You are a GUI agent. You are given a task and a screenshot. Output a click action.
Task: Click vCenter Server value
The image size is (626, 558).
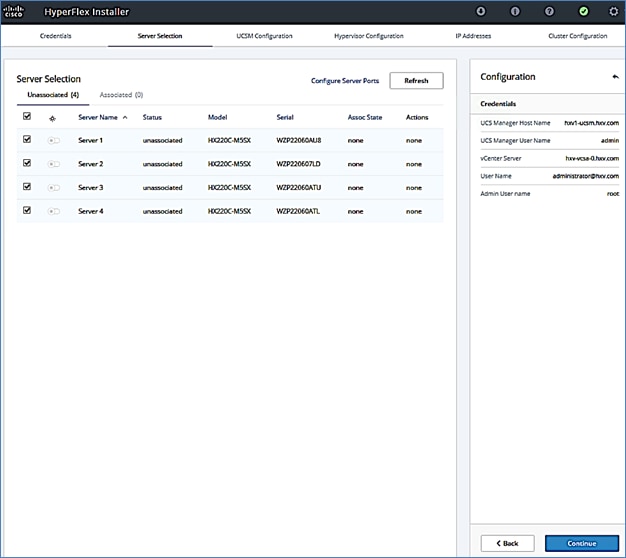tap(592, 158)
